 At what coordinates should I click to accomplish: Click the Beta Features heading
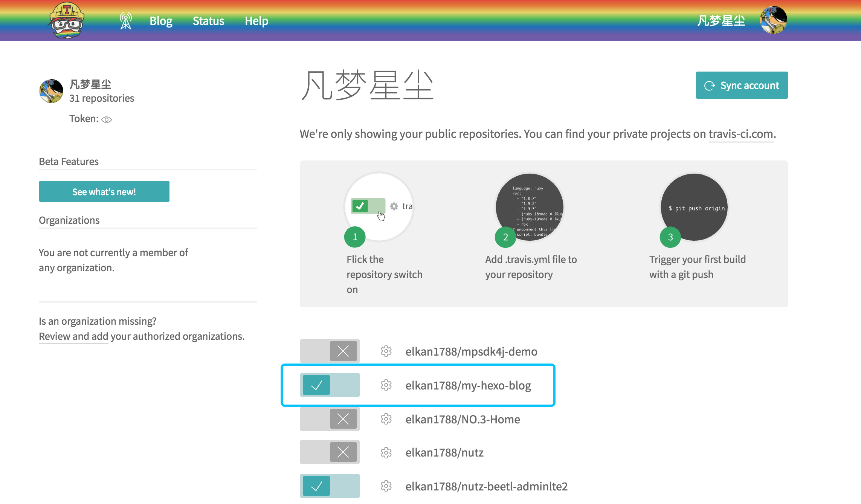coord(69,162)
